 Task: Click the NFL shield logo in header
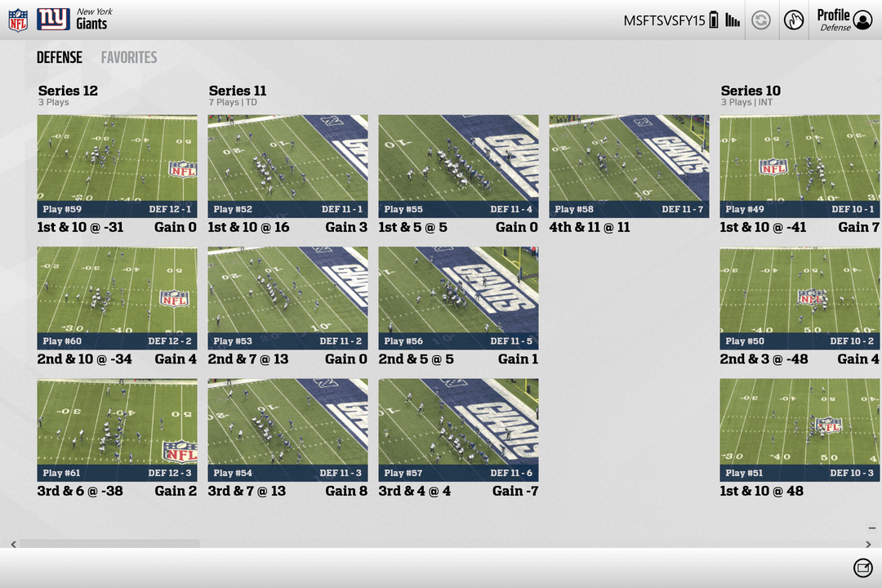[18, 20]
